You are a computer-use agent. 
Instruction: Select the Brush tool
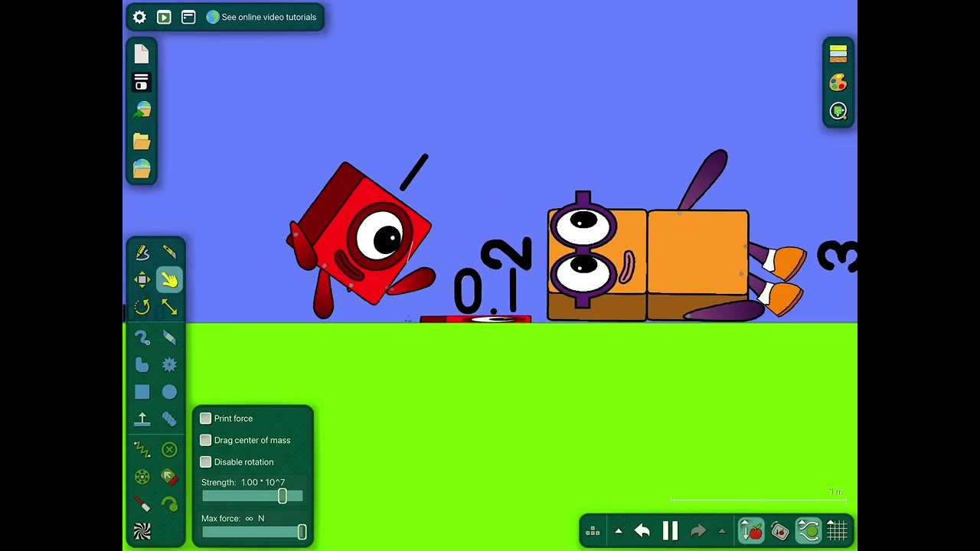pos(142,337)
